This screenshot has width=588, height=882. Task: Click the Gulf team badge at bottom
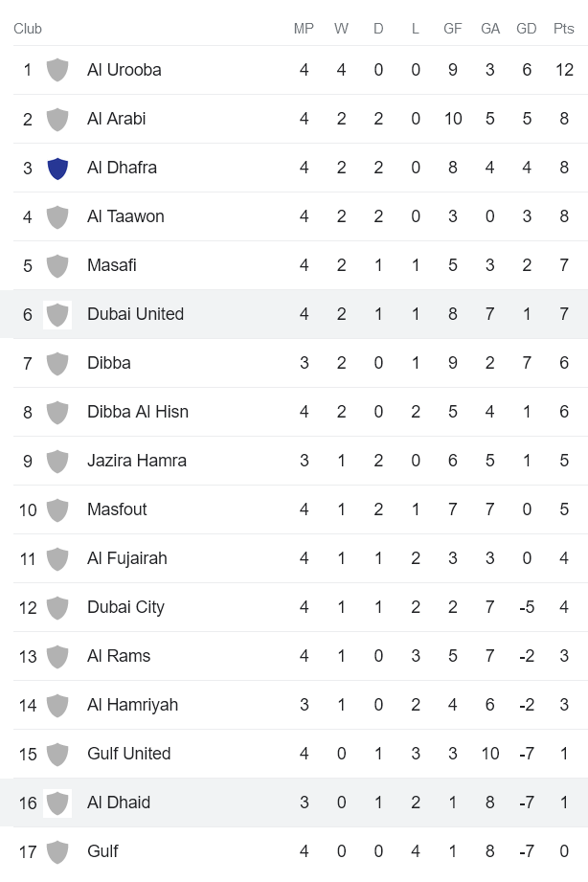pos(57,851)
